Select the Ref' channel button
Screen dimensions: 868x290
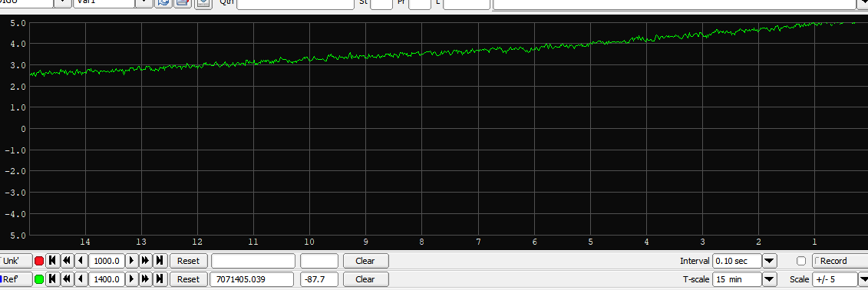click(16, 279)
